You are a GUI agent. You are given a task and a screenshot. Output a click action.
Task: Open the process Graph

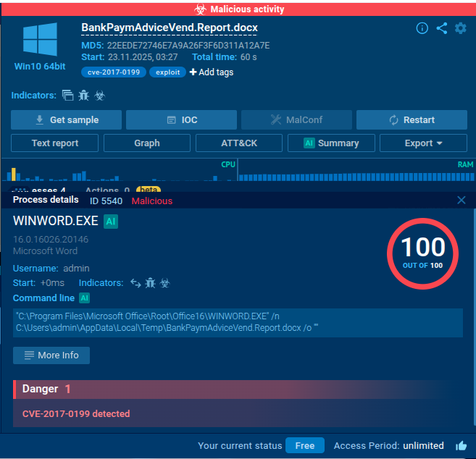point(147,143)
